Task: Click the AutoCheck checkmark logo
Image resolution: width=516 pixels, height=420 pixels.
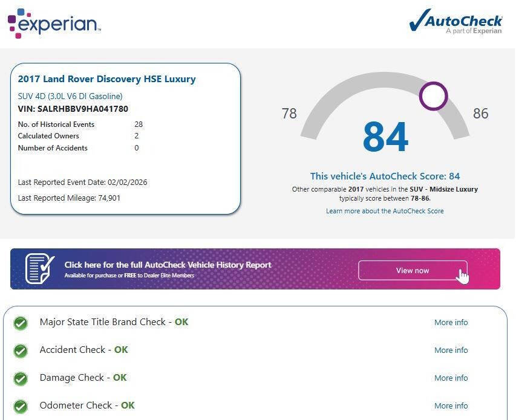Action: pos(456,21)
